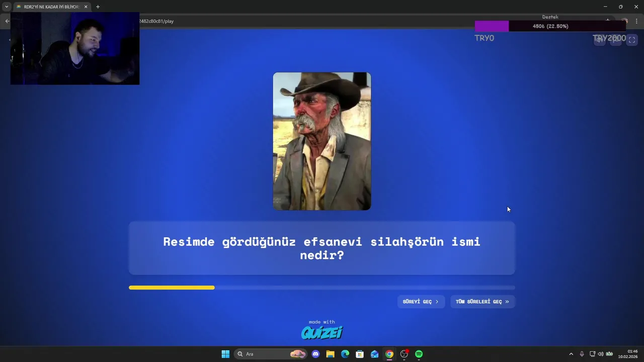Launch Microsoft Edge from the taskbar
The width and height of the screenshot is (644, 362).
tap(345, 354)
